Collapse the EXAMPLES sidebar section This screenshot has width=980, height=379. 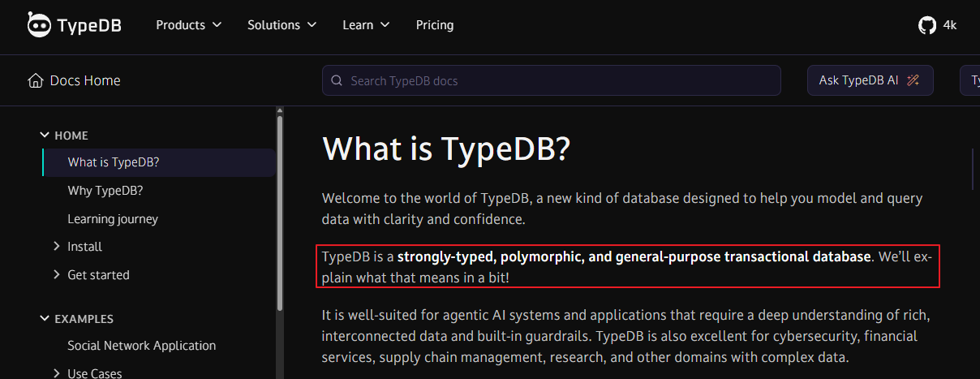click(45, 319)
